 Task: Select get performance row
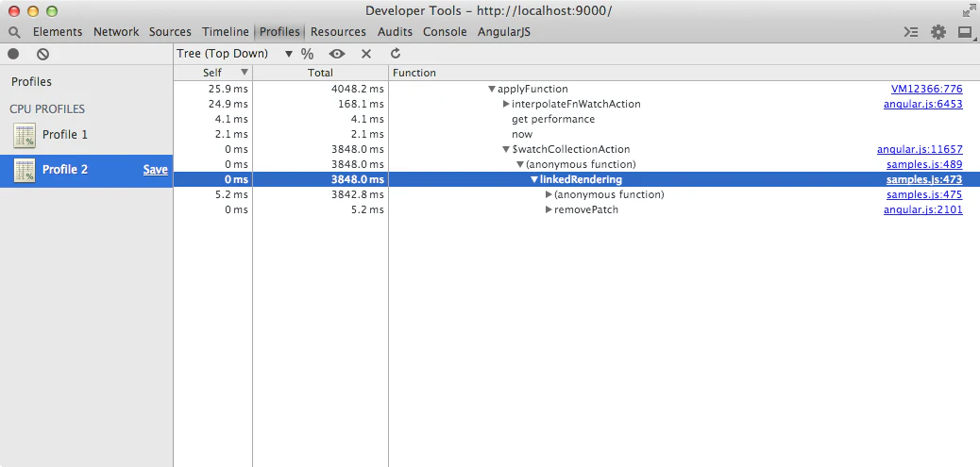click(x=576, y=119)
